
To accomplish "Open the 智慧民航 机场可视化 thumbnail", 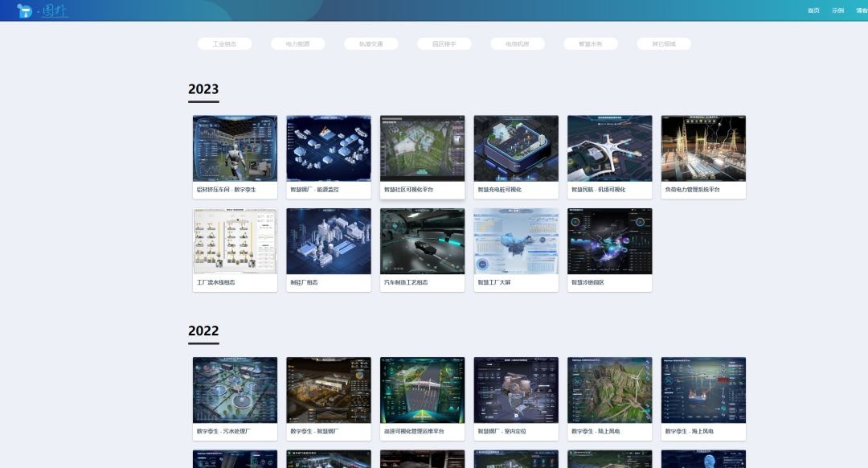I will (609, 148).
